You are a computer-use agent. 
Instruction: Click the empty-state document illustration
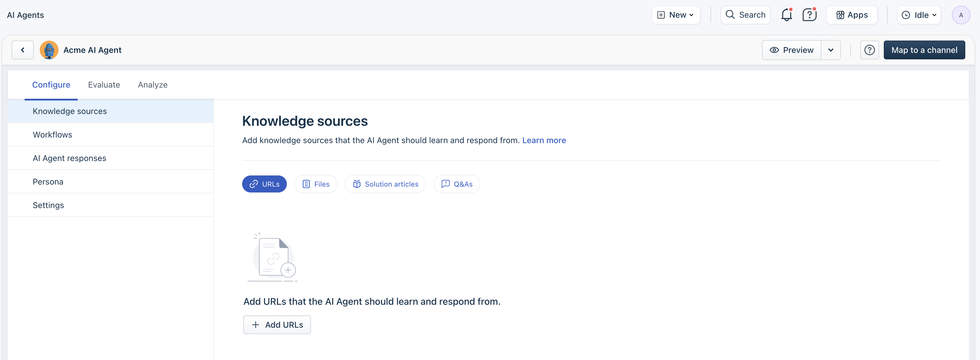(x=273, y=257)
